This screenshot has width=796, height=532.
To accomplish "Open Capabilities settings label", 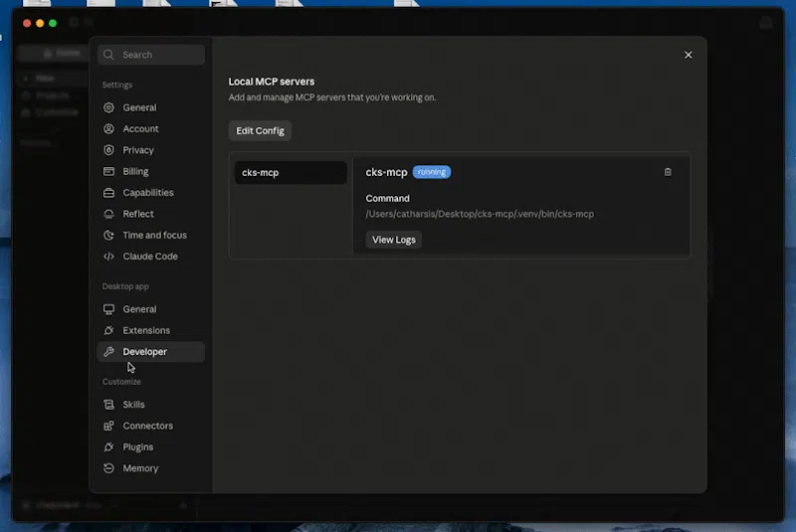I will tap(148, 193).
